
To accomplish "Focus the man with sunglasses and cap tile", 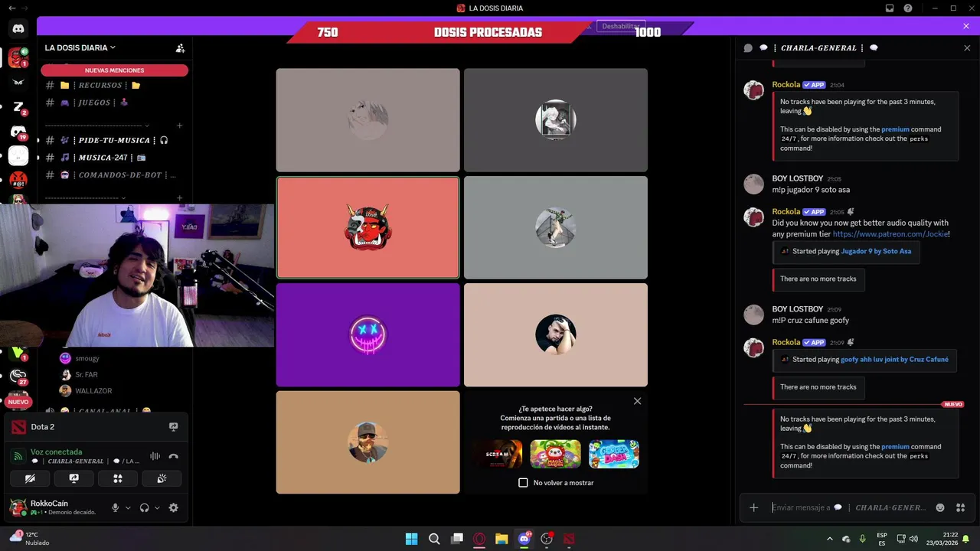I will click(x=367, y=442).
